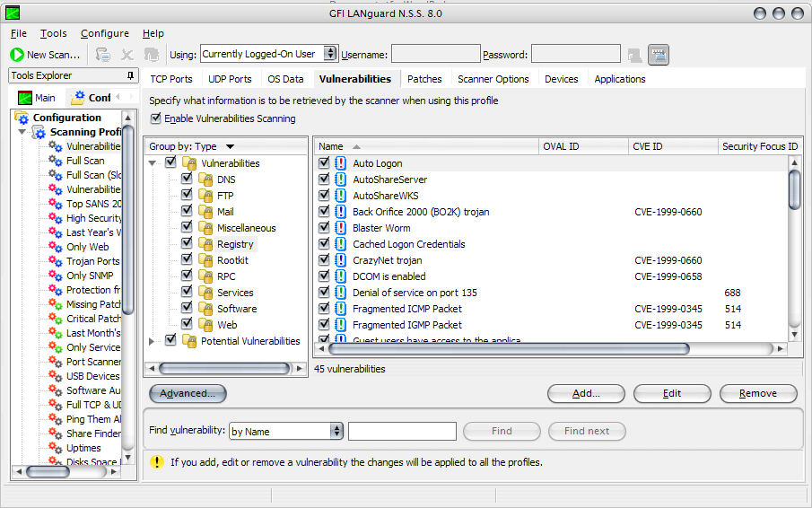Click the Advanced... button
Image resolution: width=812 pixels, height=508 pixels.
click(x=188, y=393)
